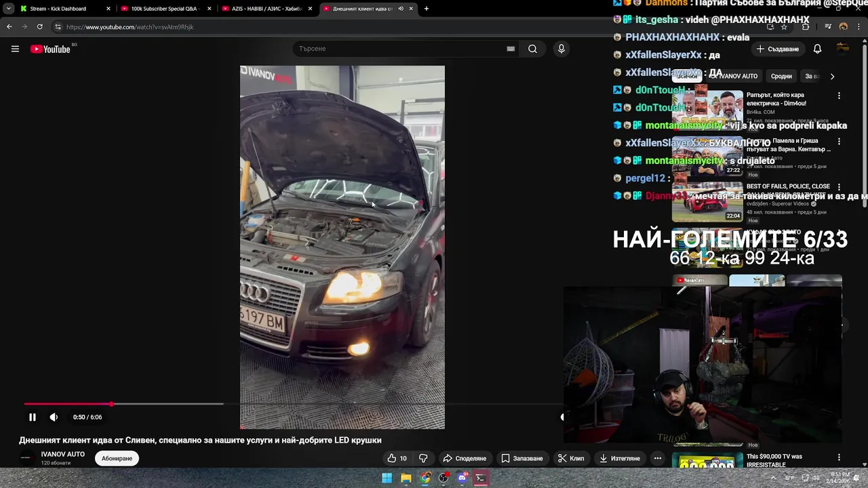Show more filter chips with right arrow
The width and height of the screenshot is (868, 488).
[832, 77]
